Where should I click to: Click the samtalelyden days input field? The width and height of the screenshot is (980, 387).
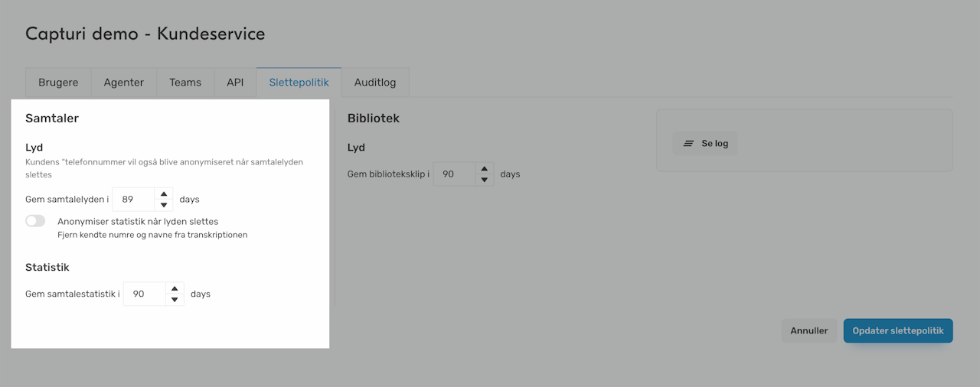click(133, 200)
